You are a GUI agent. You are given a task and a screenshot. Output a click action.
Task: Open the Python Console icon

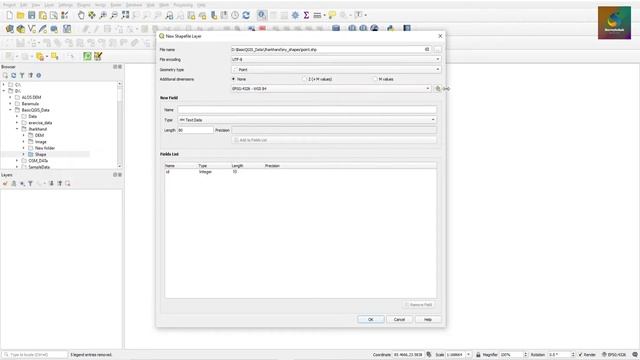[x=391, y=29]
